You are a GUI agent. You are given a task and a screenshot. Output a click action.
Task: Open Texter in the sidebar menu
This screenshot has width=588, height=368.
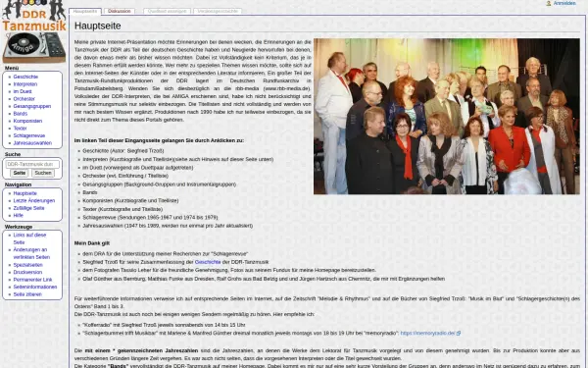(x=20, y=128)
